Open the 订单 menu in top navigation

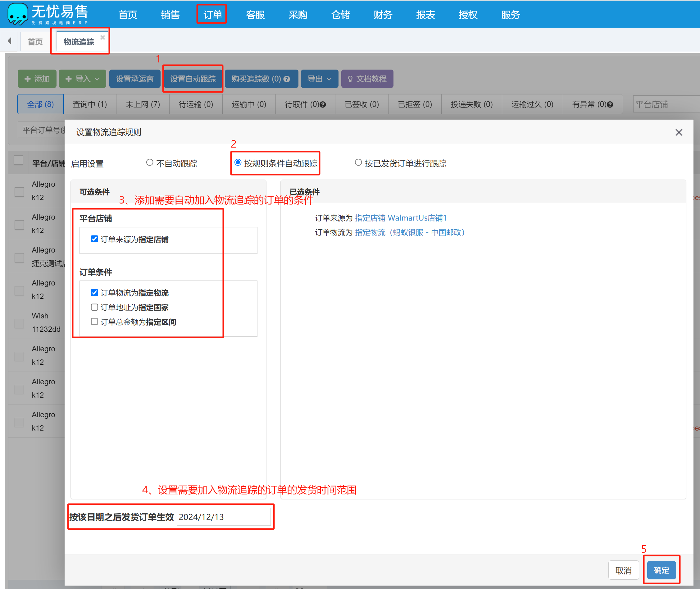(212, 15)
